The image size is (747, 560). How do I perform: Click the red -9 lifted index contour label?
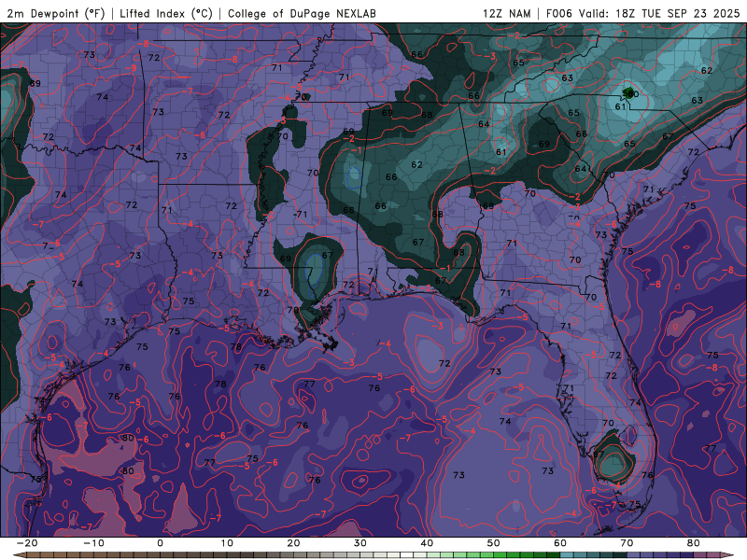[x=132, y=68]
